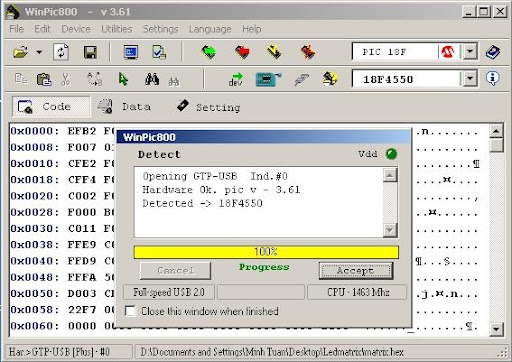Enable 'Close this window when finished' checkbox
The image size is (512, 362).
(x=130, y=311)
